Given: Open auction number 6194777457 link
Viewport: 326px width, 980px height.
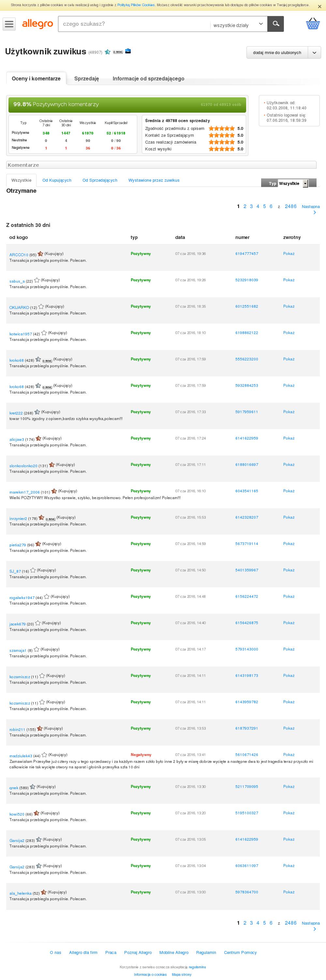Looking at the screenshot, I should tap(247, 254).
